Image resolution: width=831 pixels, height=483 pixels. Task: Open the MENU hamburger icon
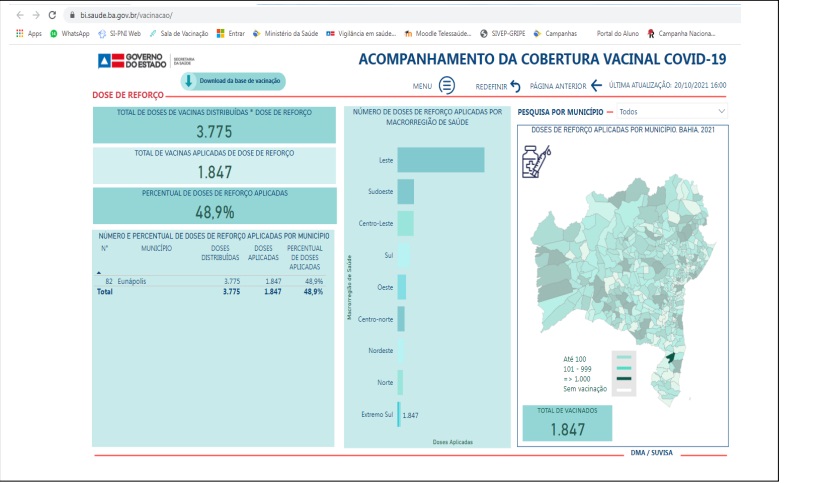tap(447, 86)
